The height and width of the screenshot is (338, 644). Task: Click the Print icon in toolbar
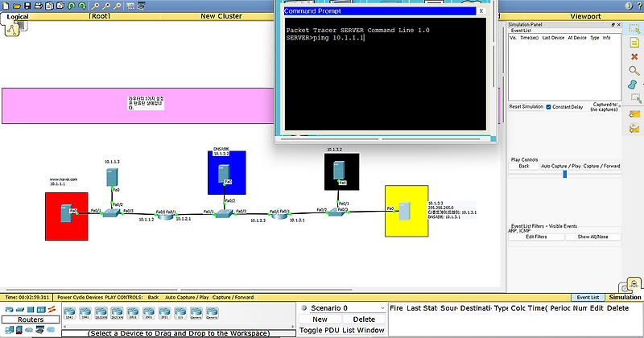pyautogui.click(x=38, y=6)
